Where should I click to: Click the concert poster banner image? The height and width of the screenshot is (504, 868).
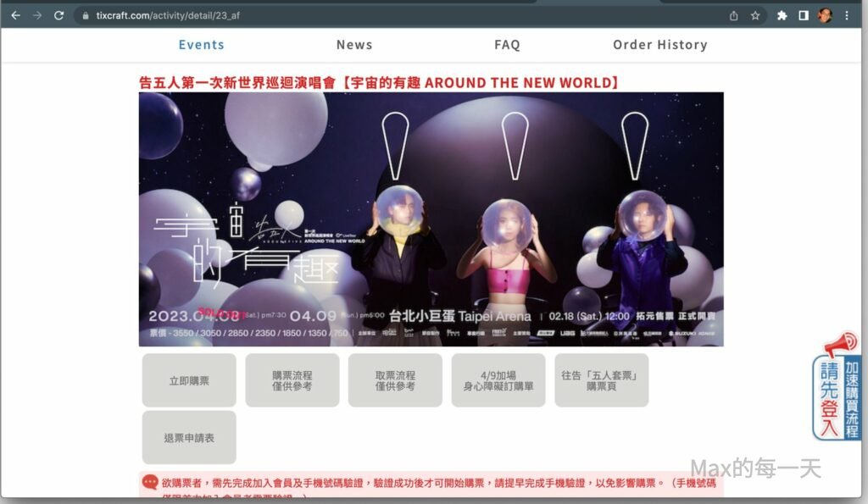431,219
